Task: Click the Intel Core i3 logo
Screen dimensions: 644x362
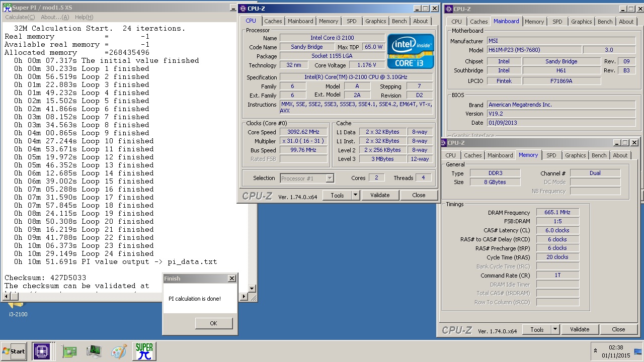Action: (411, 51)
